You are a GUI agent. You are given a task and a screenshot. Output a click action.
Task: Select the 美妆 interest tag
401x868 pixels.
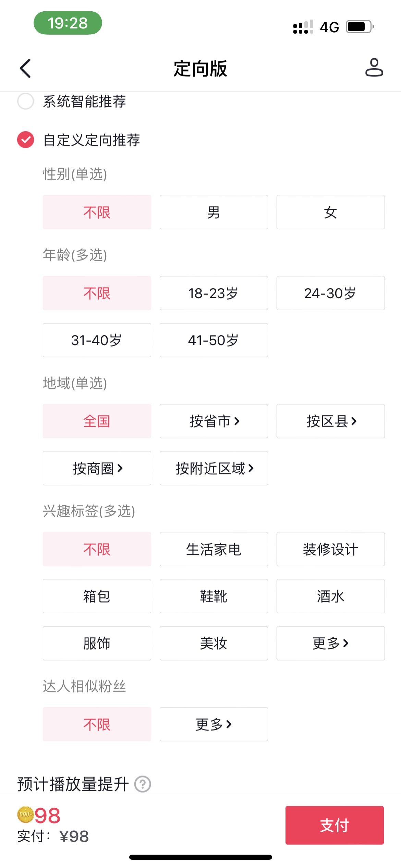pyautogui.click(x=214, y=643)
